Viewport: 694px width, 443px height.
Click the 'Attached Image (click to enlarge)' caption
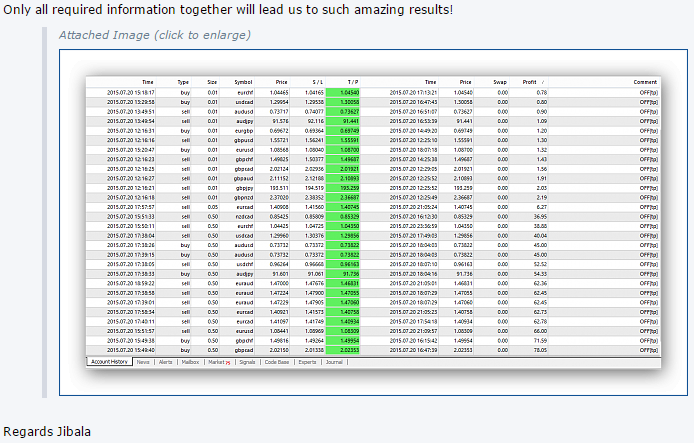(x=155, y=35)
